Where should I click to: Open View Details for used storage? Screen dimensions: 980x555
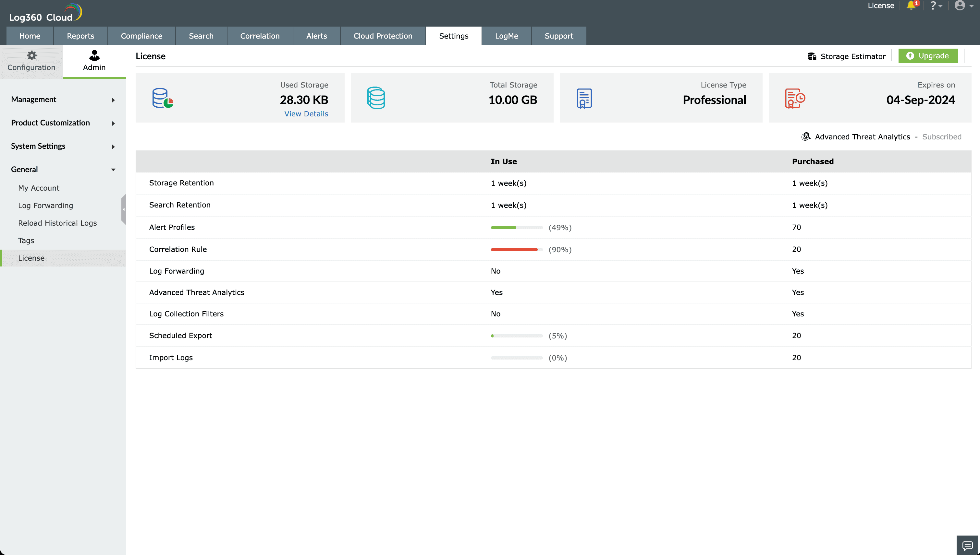tap(306, 113)
